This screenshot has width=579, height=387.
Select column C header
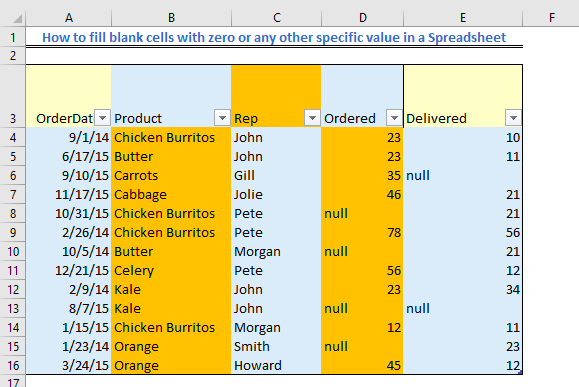[x=276, y=18]
